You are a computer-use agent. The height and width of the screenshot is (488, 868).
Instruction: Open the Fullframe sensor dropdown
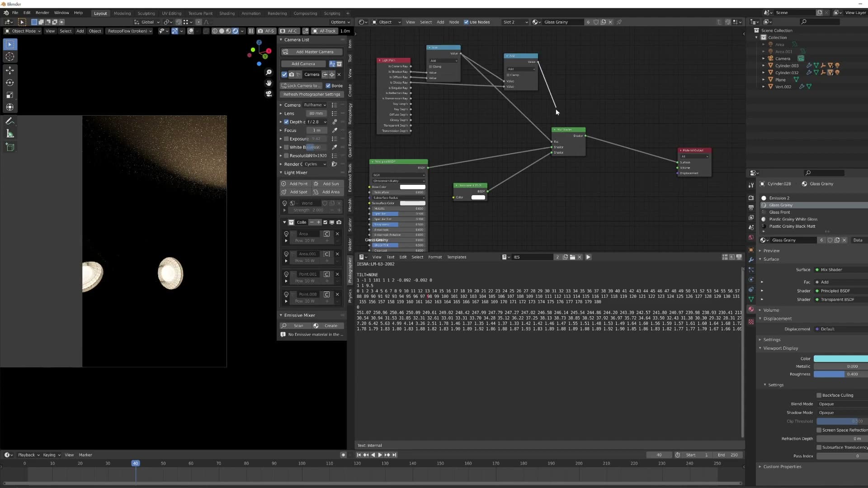click(315, 105)
